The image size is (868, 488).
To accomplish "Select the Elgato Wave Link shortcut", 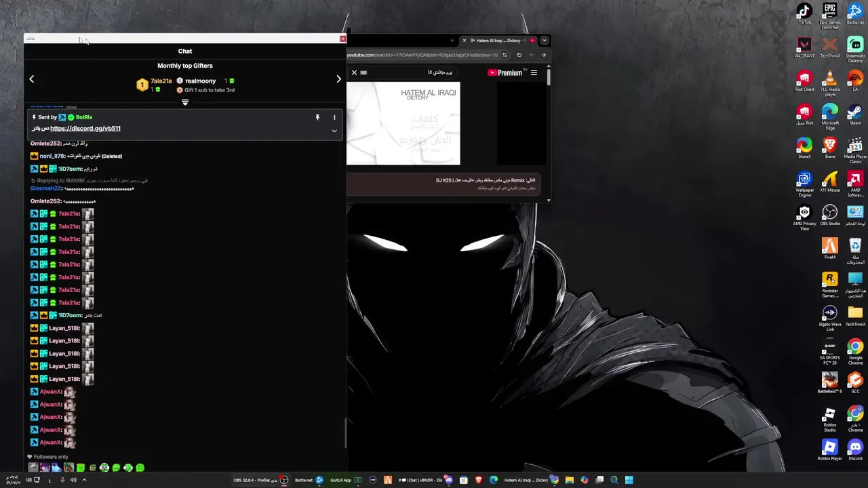I will coord(830,317).
